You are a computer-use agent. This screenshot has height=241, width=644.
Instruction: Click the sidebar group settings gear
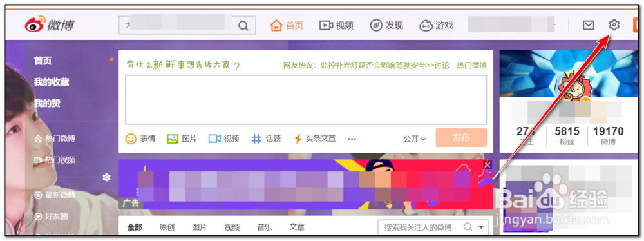click(106, 178)
